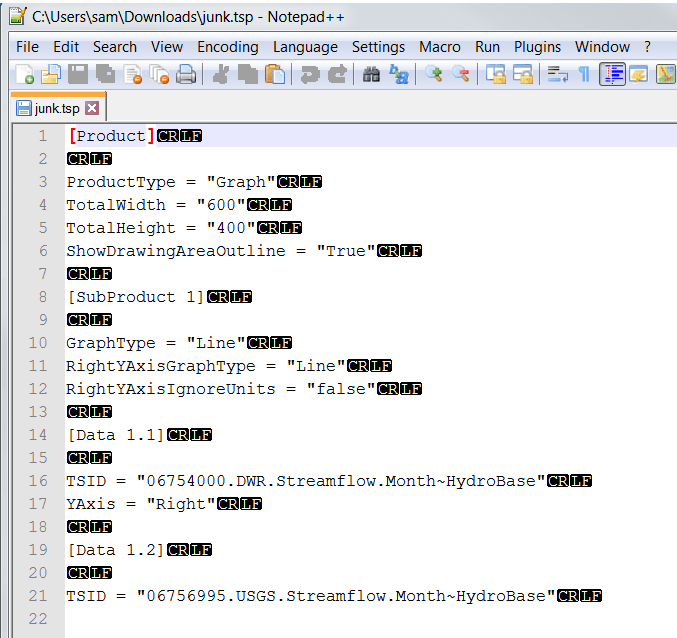Open the Search menu
This screenshot has width=677, height=638.
[115, 47]
